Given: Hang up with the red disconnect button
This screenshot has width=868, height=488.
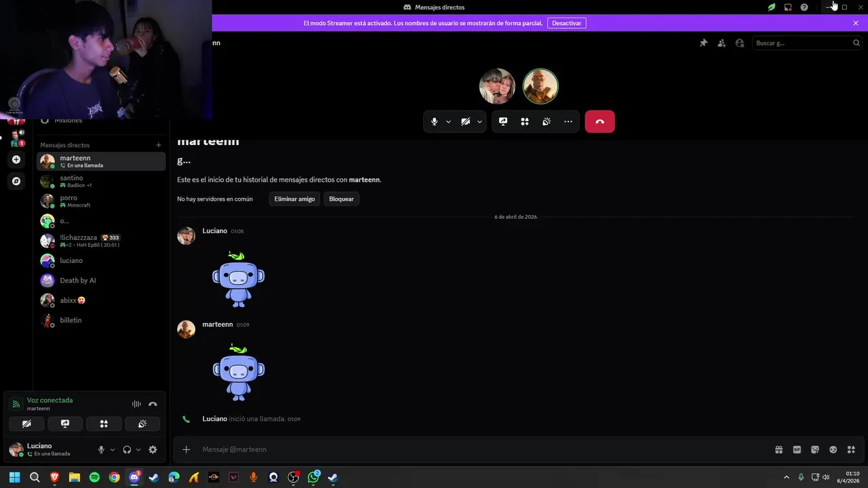Looking at the screenshot, I should (x=599, y=121).
